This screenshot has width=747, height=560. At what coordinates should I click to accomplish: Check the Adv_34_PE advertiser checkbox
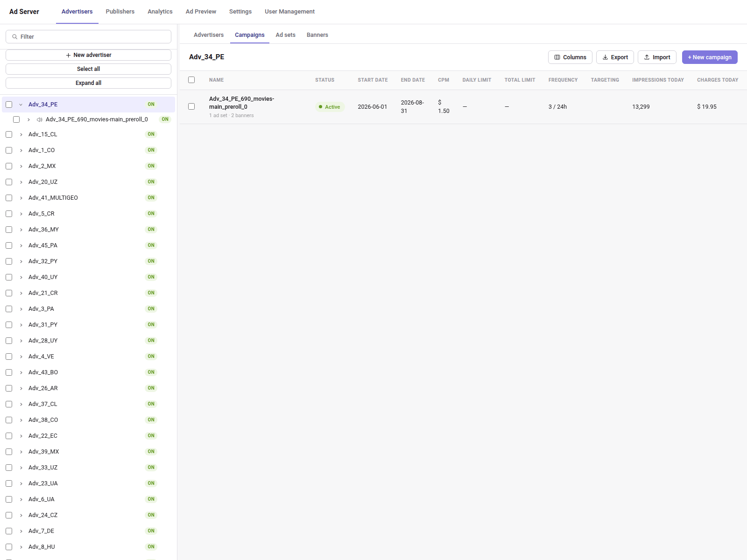click(x=9, y=105)
